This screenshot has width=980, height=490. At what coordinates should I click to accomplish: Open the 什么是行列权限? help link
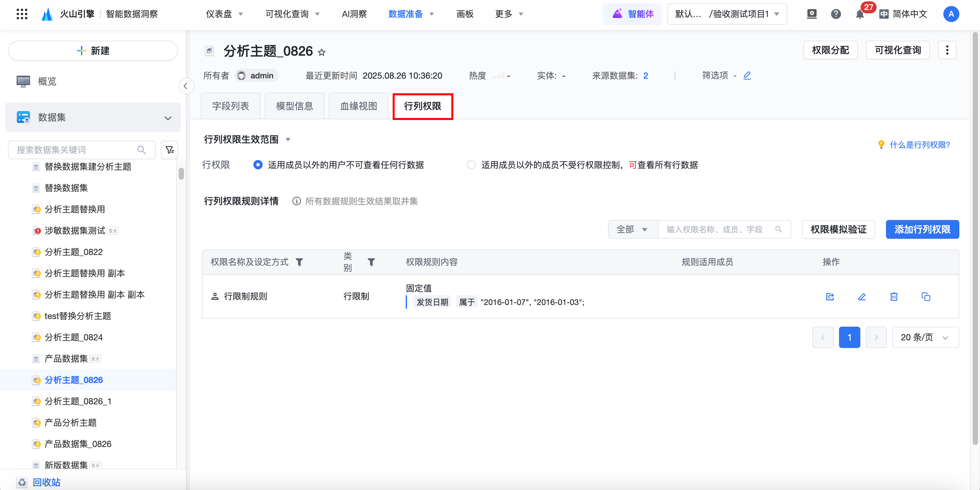coord(919,145)
